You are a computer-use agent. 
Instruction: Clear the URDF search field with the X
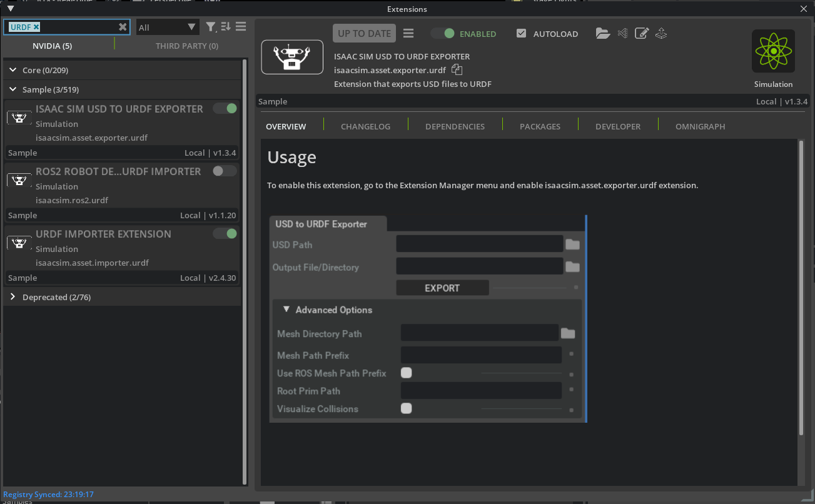(x=123, y=27)
